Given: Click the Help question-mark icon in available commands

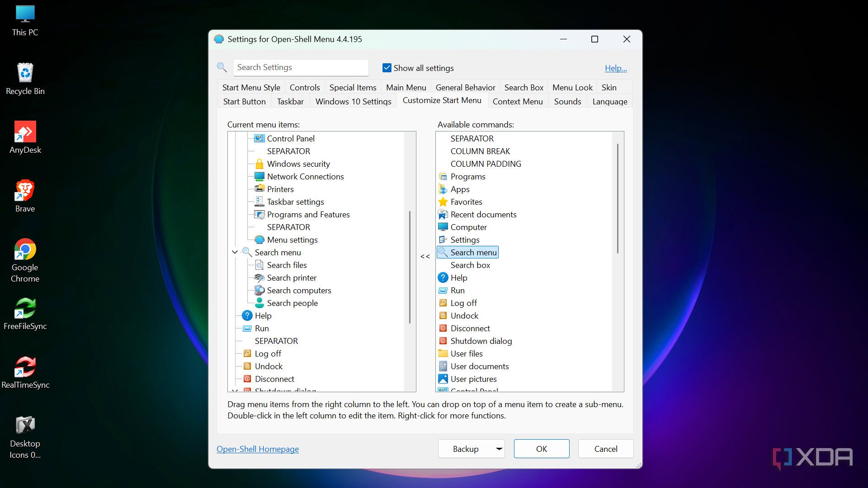Looking at the screenshot, I should 443,277.
